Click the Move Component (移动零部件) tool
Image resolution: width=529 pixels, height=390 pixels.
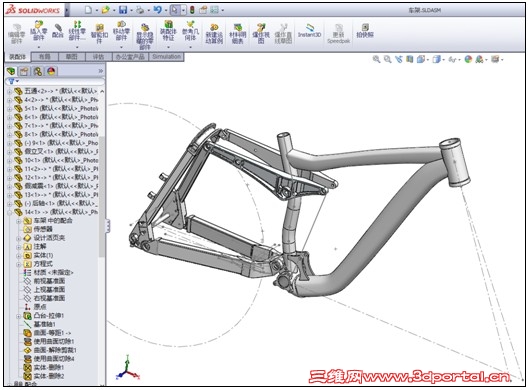(x=121, y=31)
